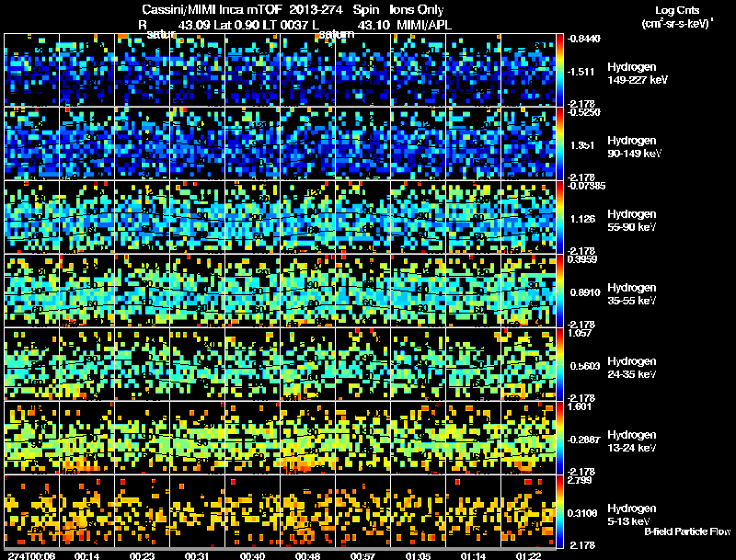The image size is (736, 560).
Task: Select the "Ions Only" title text
Action: [x=417, y=10]
